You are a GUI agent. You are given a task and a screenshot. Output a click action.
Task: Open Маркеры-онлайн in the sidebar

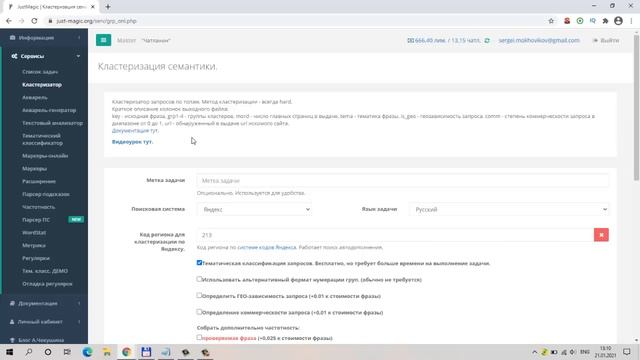coord(45,156)
